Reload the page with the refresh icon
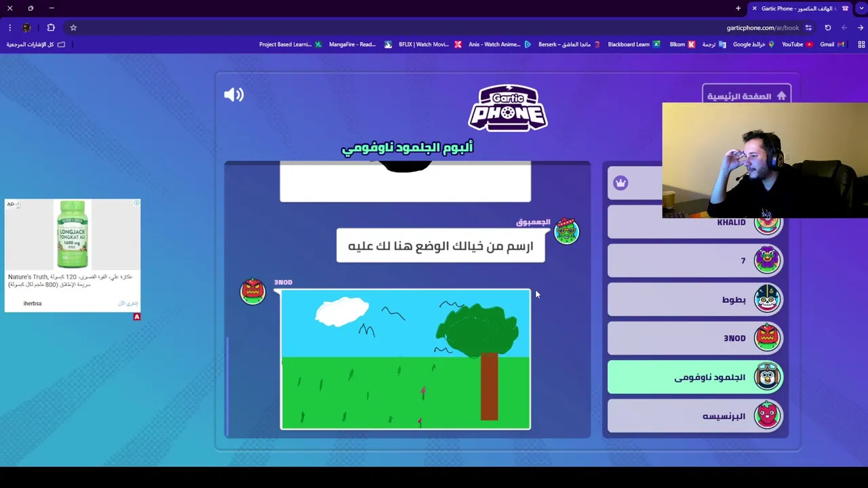 coord(828,28)
